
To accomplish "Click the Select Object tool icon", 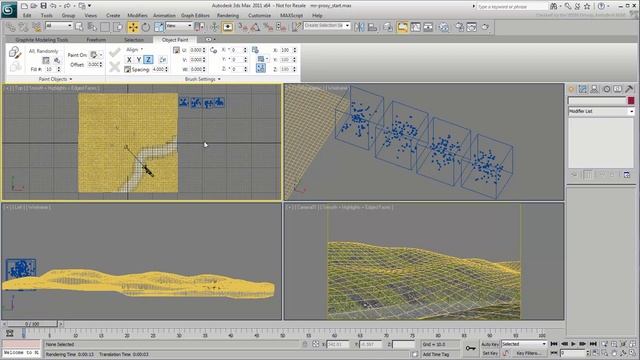I will click(x=79, y=27).
